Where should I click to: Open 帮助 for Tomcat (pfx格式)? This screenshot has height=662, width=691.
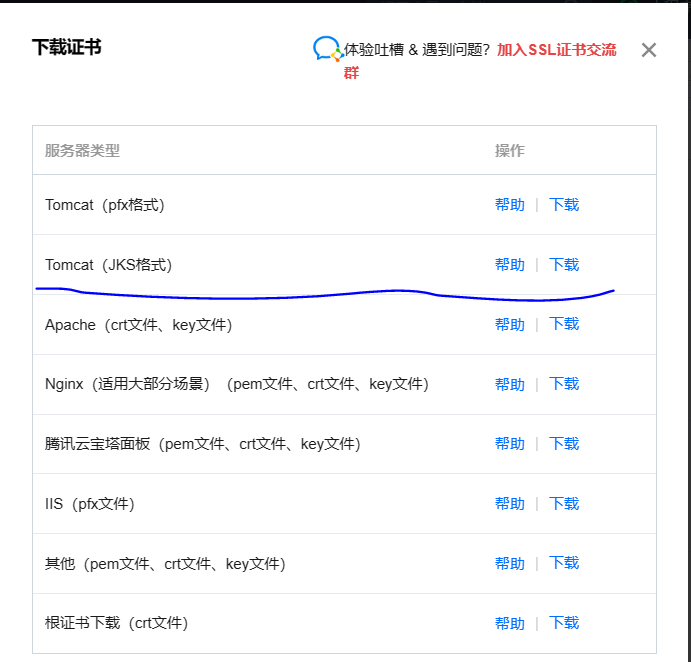[x=509, y=205]
